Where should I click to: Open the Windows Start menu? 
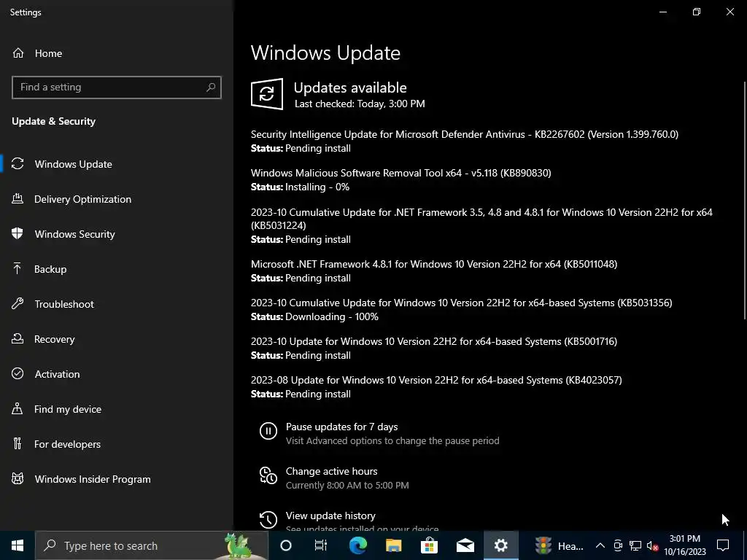point(18,545)
